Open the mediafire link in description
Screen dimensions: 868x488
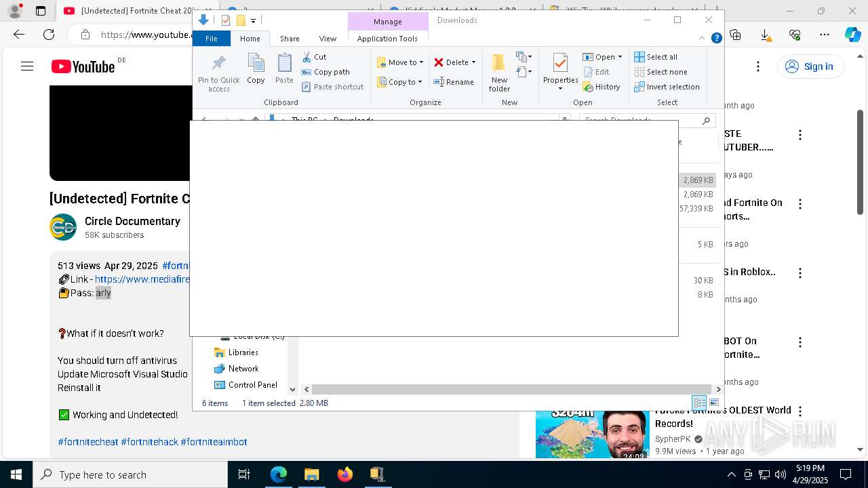point(142,279)
